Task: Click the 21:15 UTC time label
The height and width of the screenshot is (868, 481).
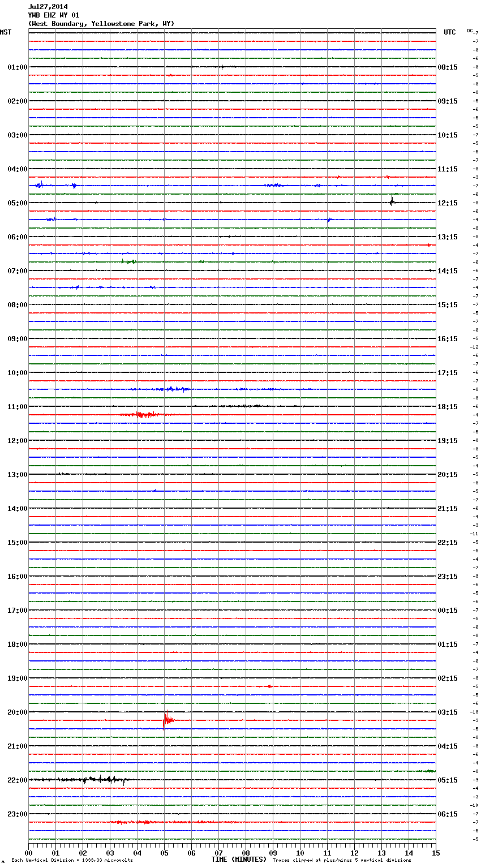Action: (x=448, y=509)
